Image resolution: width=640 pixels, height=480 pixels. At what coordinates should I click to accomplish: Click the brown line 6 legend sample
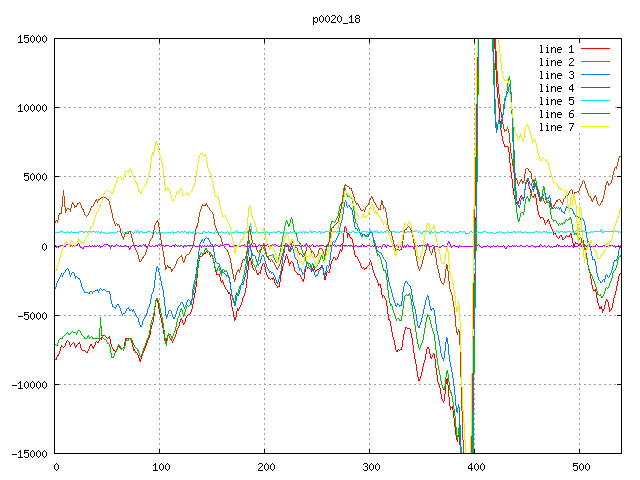click(596, 114)
